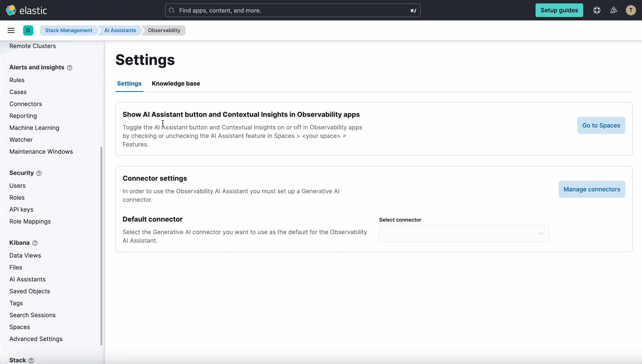Image resolution: width=642 pixels, height=364 pixels.
Task: Open Advanced Settings section
Action: coord(36,339)
